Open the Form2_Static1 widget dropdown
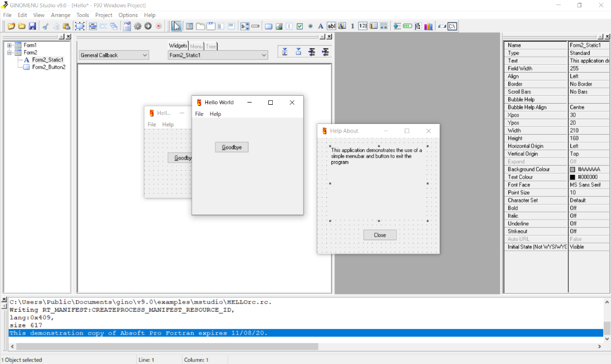Screen dimensions: 611x364 218,55
